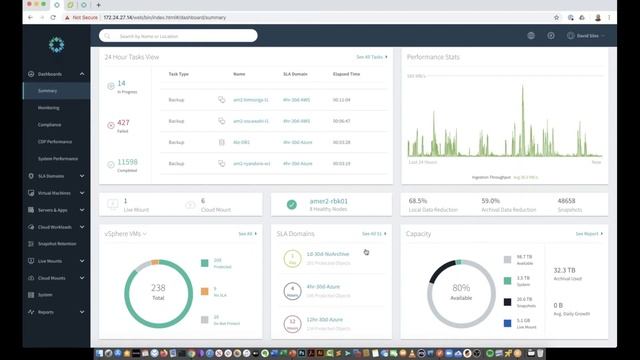Click See All link in SLA Domains card
640x360 pixels.
374,234
